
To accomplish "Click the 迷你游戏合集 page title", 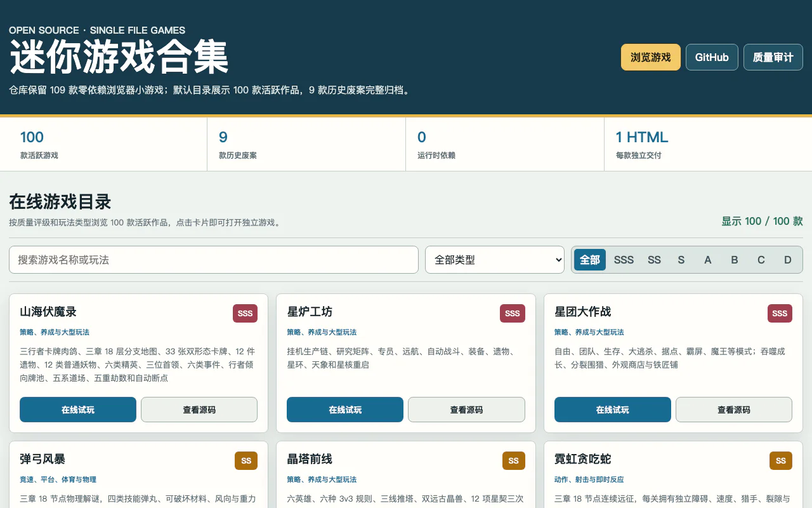I will tap(119, 58).
